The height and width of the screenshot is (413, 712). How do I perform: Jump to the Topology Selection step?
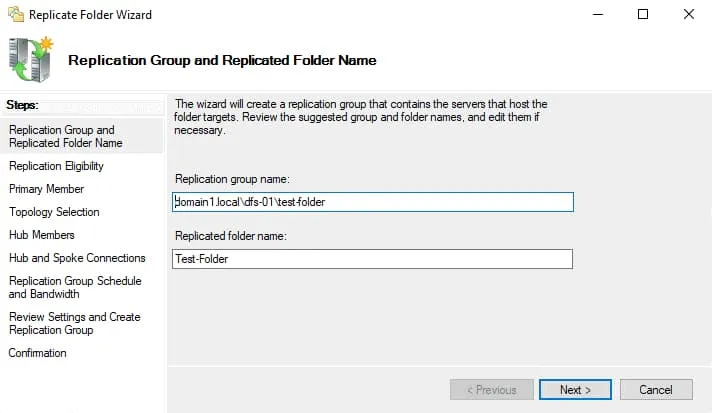pyautogui.click(x=54, y=212)
